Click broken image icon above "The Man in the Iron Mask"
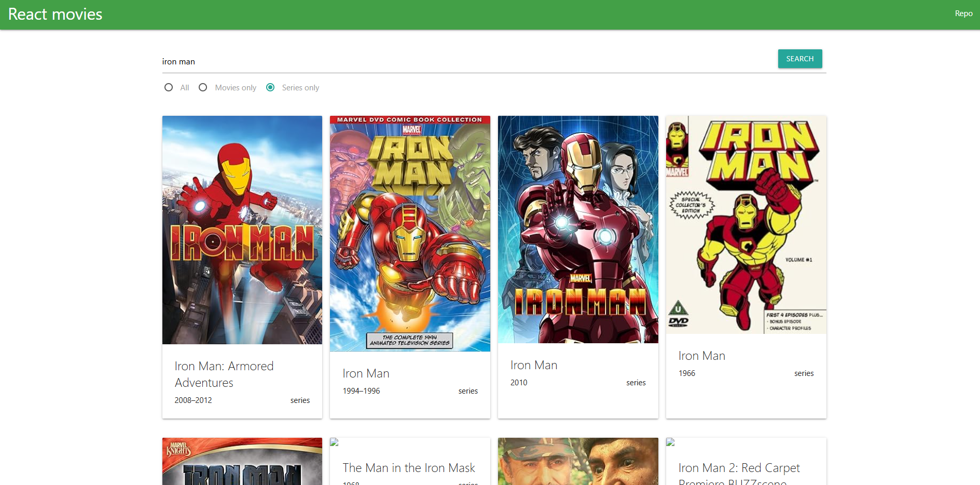Viewport: 980px width, 485px height. [335, 442]
